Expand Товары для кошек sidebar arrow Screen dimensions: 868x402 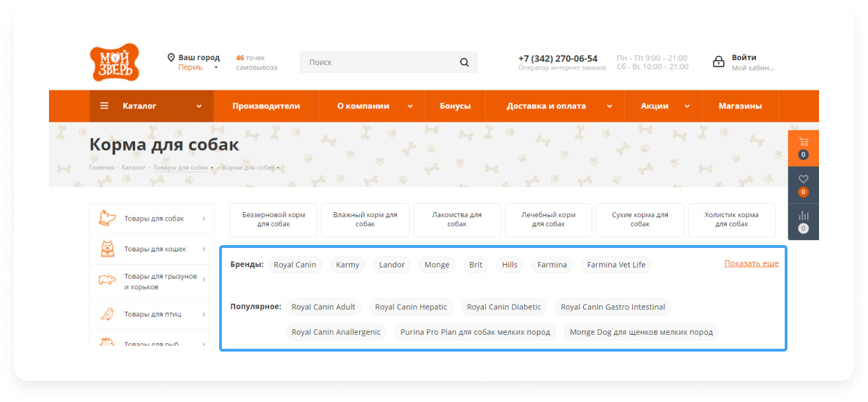pyautogui.click(x=204, y=249)
